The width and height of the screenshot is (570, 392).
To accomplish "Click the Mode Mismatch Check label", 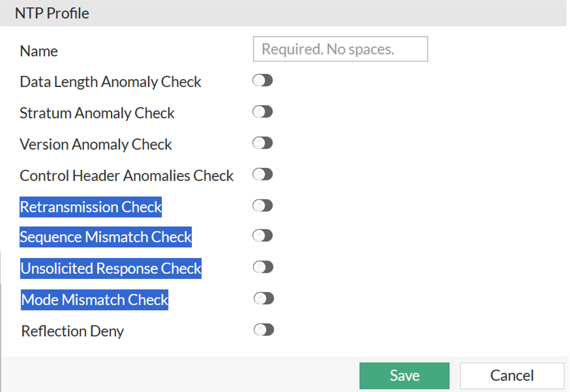I will click(x=95, y=300).
